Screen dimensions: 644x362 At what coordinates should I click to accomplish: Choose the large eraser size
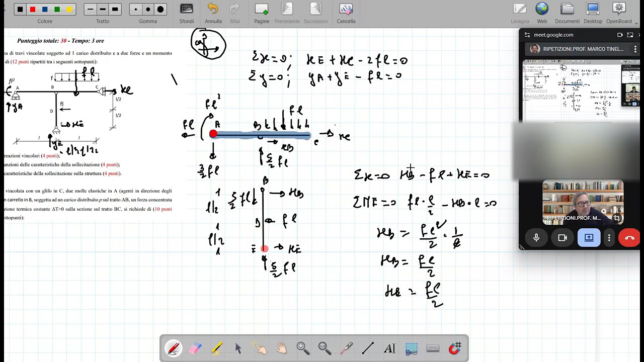(160, 9)
